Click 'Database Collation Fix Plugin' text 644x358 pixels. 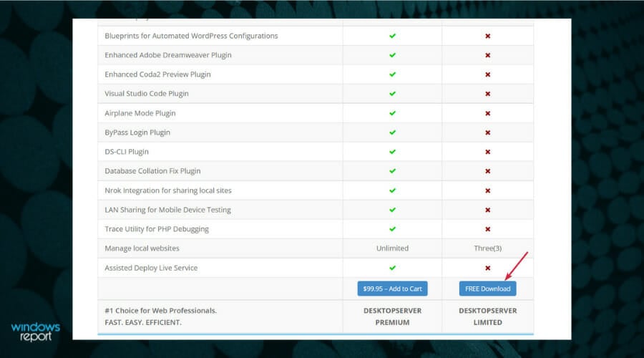click(152, 171)
